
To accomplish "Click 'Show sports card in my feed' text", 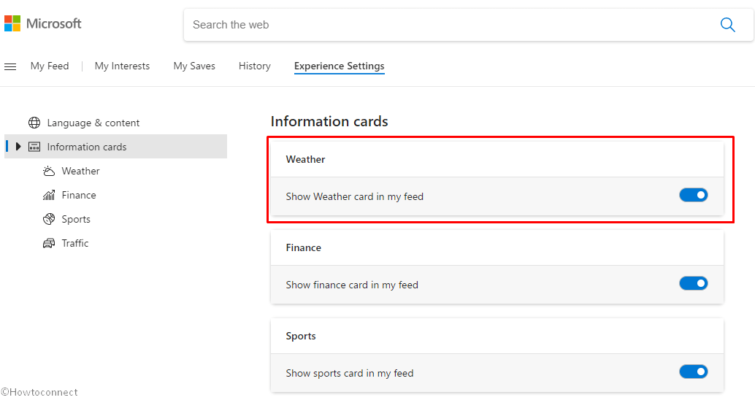I will [x=350, y=373].
